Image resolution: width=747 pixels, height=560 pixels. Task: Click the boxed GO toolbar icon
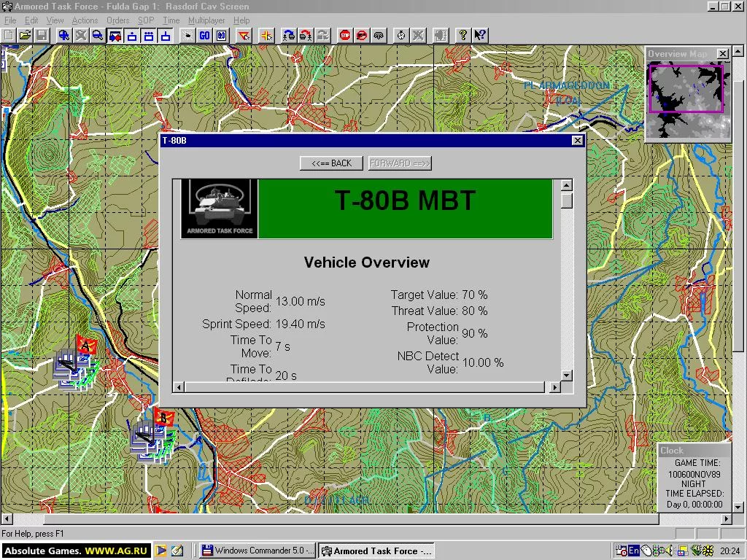click(222, 35)
